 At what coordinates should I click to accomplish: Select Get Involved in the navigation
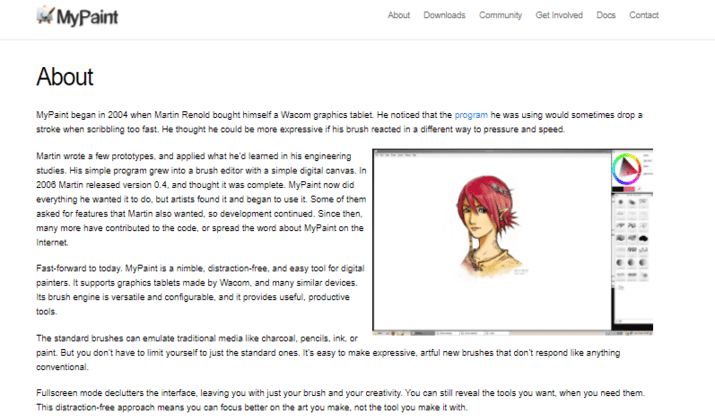[x=559, y=15]
